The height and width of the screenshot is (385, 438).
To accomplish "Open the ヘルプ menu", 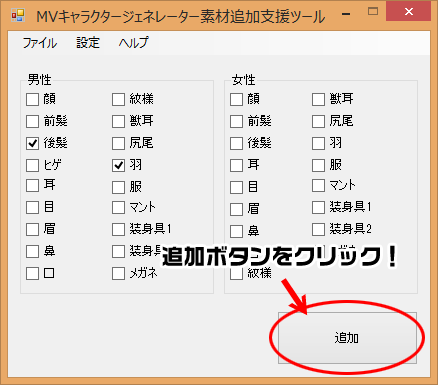I will click(133, 43).
